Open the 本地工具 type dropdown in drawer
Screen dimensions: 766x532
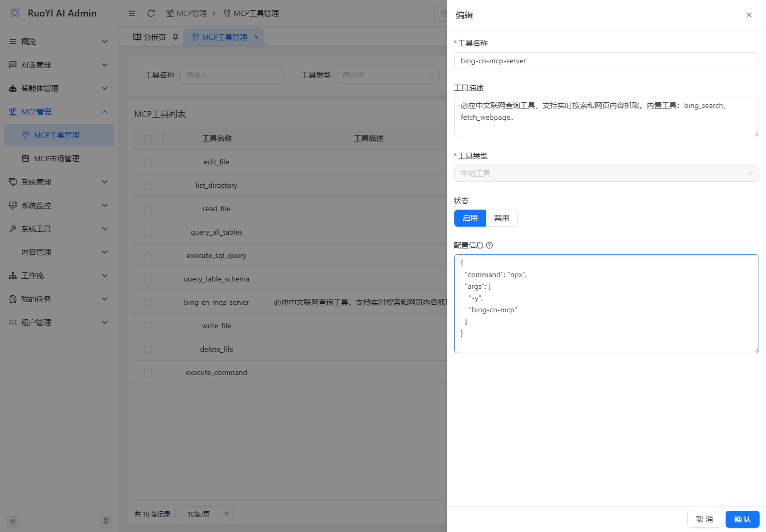(606, 173)
